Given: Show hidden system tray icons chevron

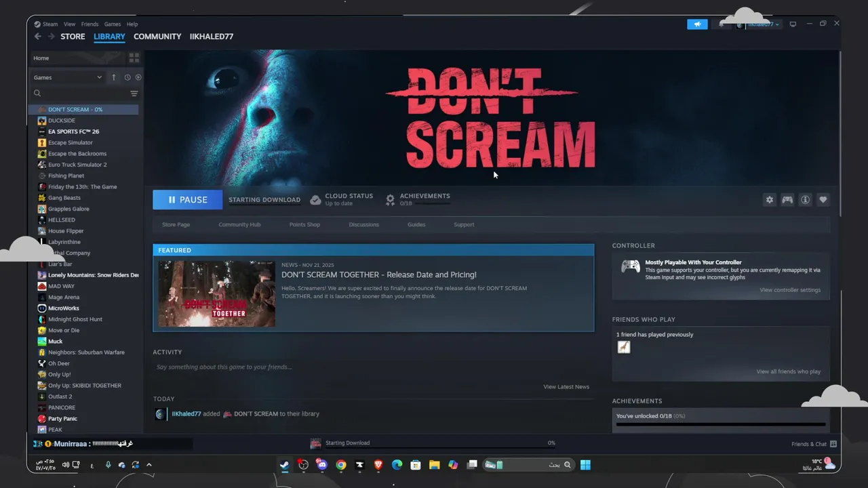Looking at the screenshot, I should tap(149, 465).
